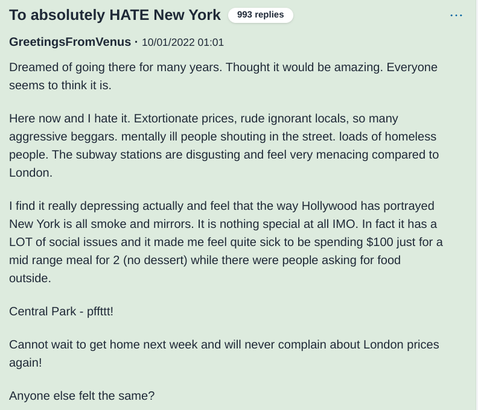Click the paragraph starting 'Cannot wait to get home'

224,353
